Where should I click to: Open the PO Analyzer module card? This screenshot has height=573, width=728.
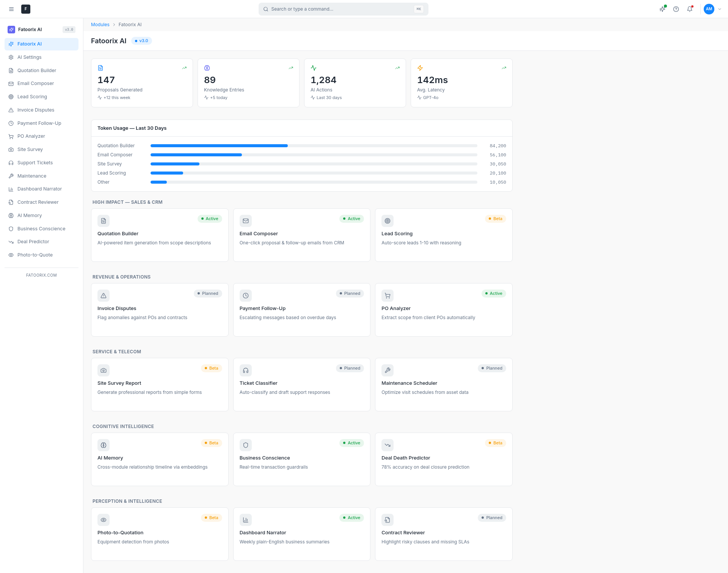pos(444,310)
